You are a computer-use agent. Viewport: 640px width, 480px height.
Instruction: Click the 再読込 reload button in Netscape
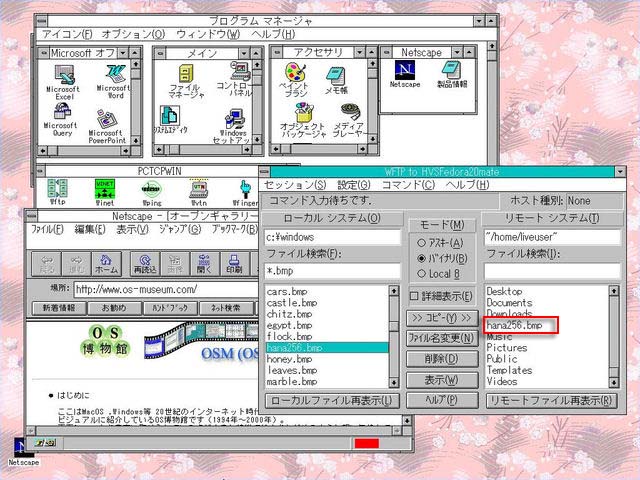(x=145, y=264)
